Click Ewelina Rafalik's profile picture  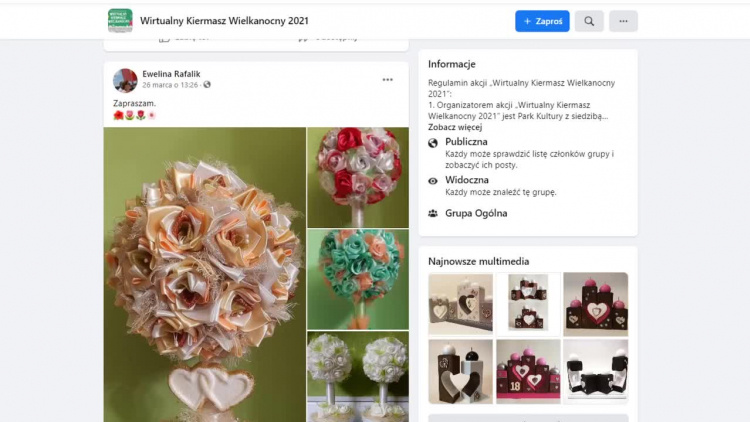pos(125,80)
